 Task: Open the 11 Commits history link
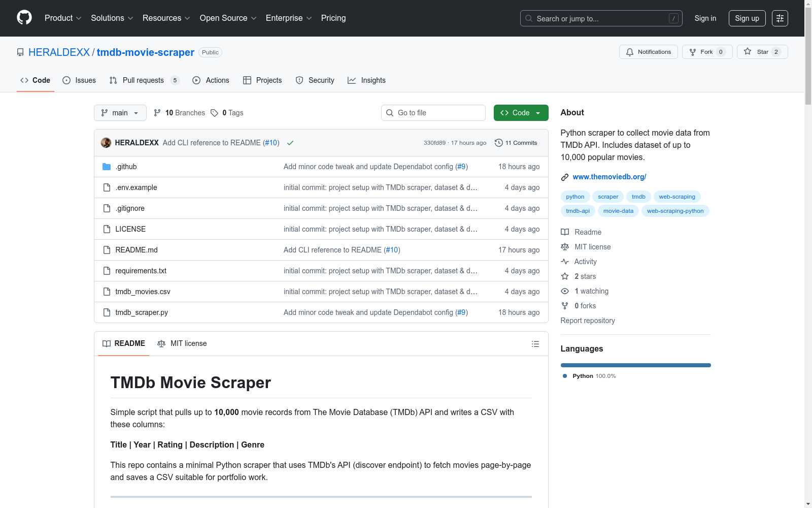(x=516, y=143)
